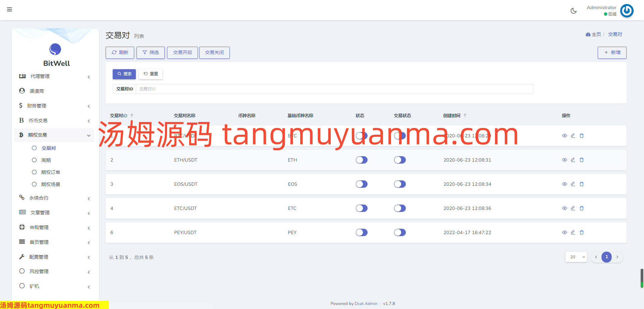Delete the PEY/USDT row using trash icon
644x309 pixels.
pos(582,232)
